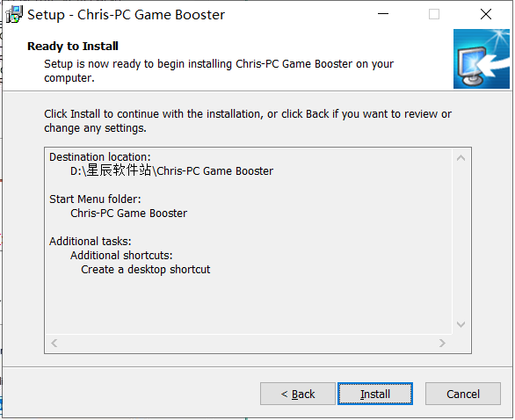
Task: Click the horizontal scroll left arrow
Action: 54,344
